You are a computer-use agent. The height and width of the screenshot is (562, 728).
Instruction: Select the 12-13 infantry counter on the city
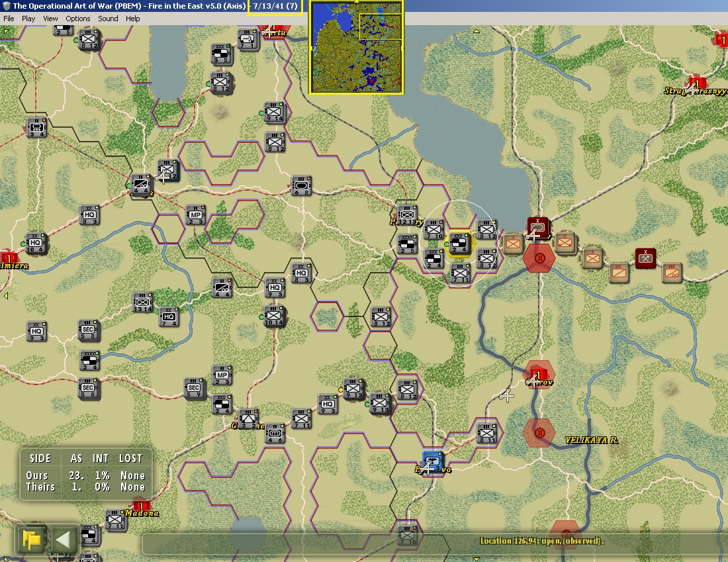pos(407,216)
